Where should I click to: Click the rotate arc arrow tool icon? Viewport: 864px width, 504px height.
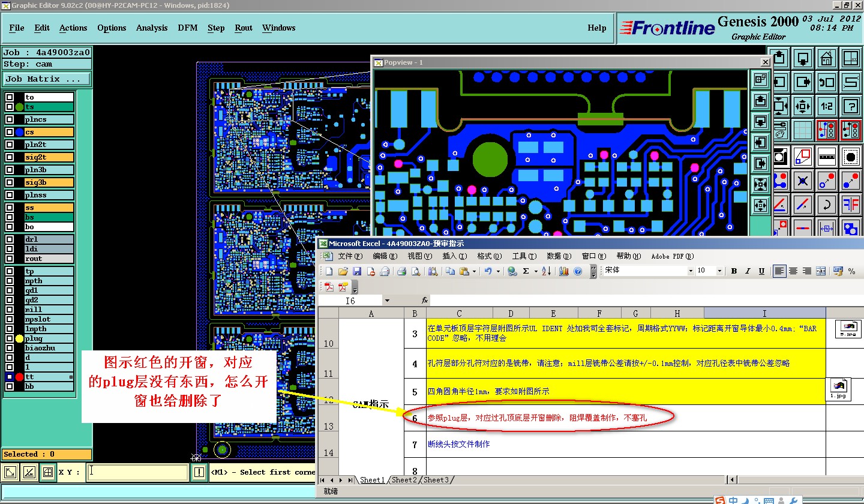[827, 205]
